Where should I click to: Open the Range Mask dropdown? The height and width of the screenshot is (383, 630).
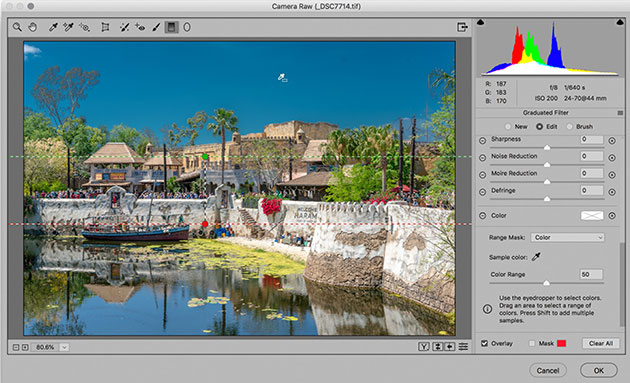[x=567, y=238]
